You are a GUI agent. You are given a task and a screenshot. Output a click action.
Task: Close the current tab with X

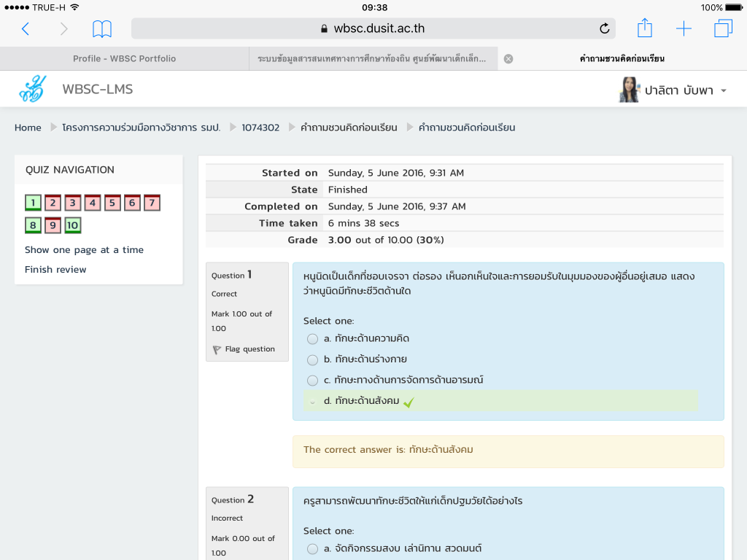tap(508, 59)
